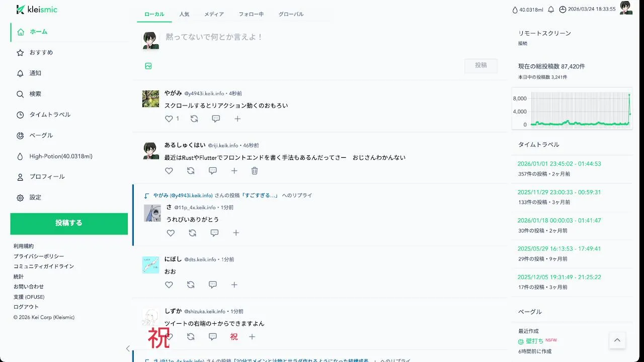Open profile avatar menu in top right
The height and width of the screenshot is (362, 644).
pyautogui.click(x=626, y=8)
